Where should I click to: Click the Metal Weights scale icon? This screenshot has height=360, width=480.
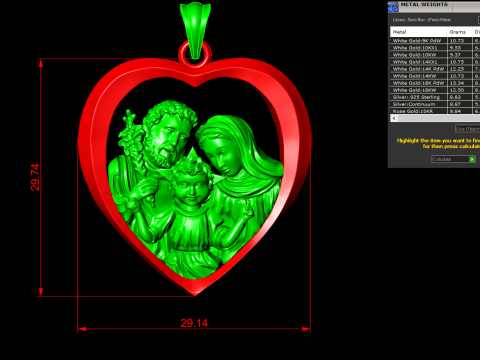point(393,7)
